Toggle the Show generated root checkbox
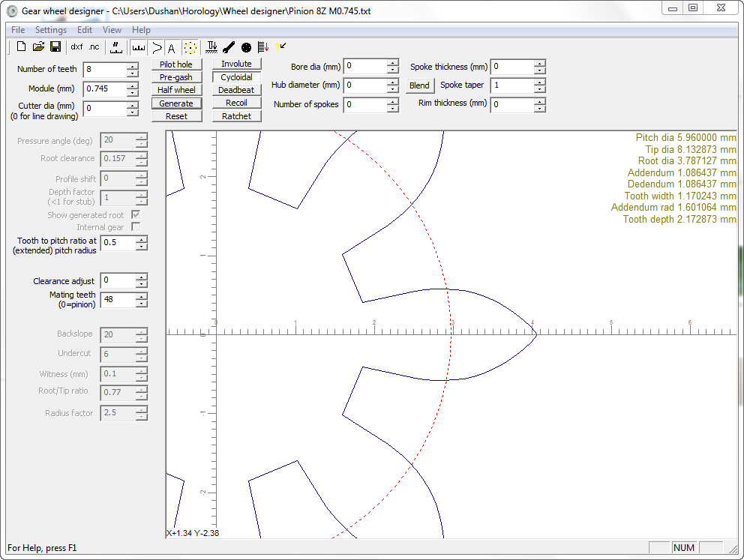 coord(136,215)
